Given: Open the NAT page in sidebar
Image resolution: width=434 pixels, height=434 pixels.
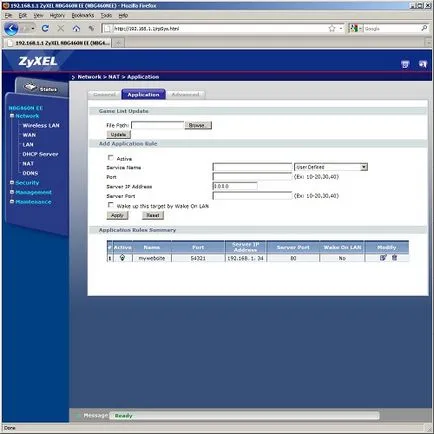Looking at the screenshot, I should [x=28, y=164].
